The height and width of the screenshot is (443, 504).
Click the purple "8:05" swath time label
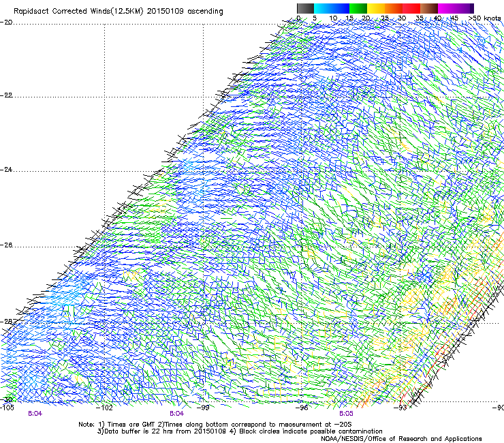(346, 414)
